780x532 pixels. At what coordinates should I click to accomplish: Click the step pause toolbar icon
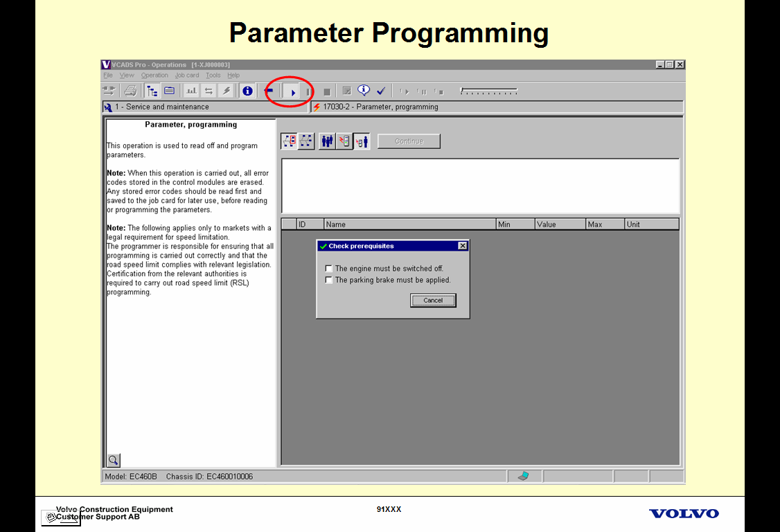tap(422, 91)
